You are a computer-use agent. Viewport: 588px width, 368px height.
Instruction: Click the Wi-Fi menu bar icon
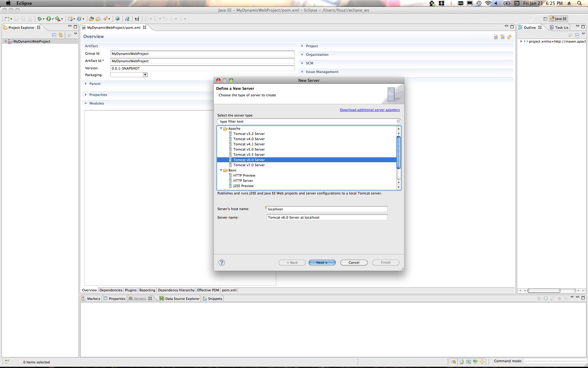pos(488,3)
